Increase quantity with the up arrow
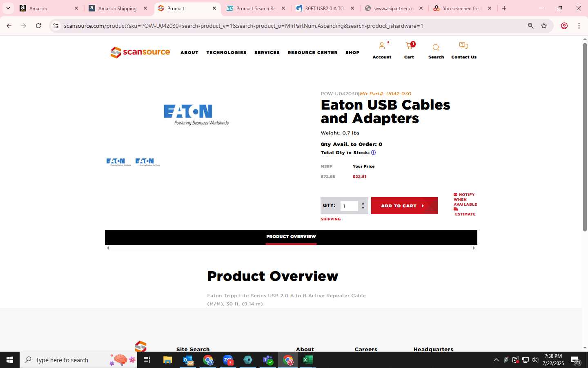The image size is (588, 368). pyautogui.click(x=363, y=203)
